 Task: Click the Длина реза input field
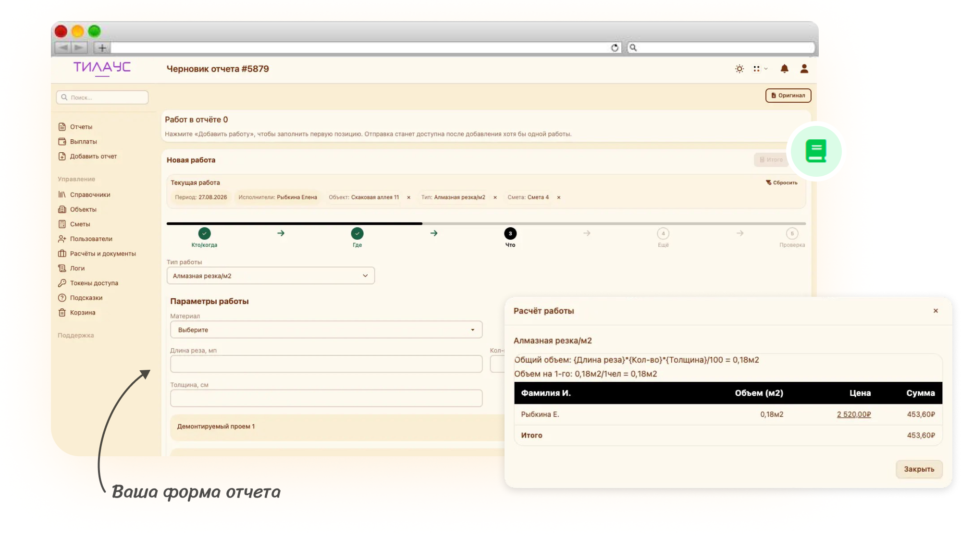[326, 364]
